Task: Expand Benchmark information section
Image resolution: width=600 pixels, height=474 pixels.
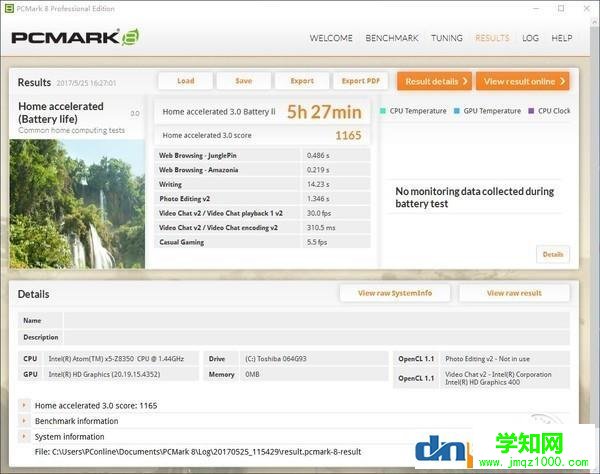Action: pyautogui.click(x=24, y=421)
